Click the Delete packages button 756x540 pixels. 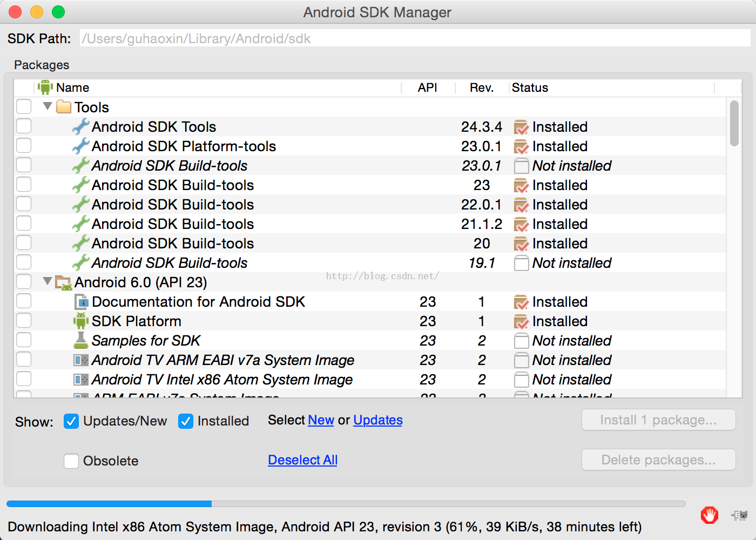658,460
